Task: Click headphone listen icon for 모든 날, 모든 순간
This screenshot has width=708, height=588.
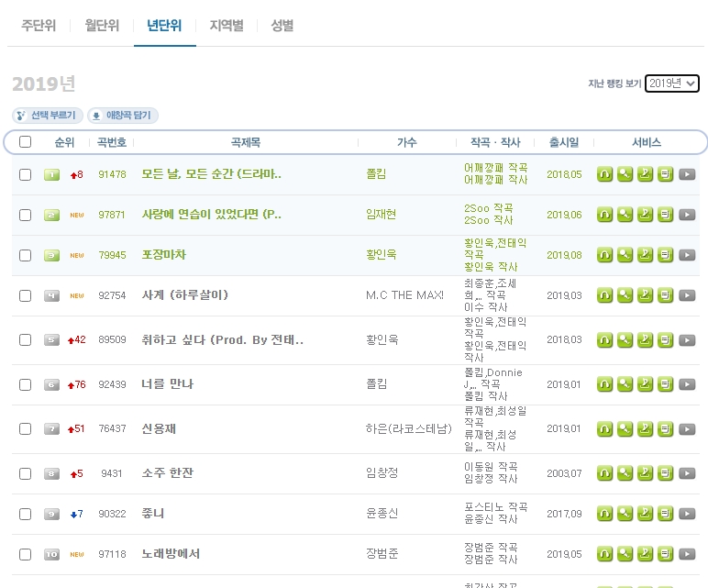Action: point(604,174)
